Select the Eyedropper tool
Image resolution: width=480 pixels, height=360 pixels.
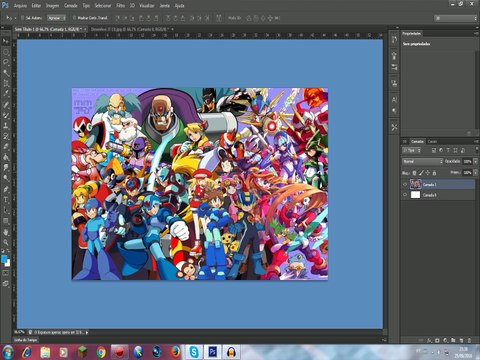[6, 94]
